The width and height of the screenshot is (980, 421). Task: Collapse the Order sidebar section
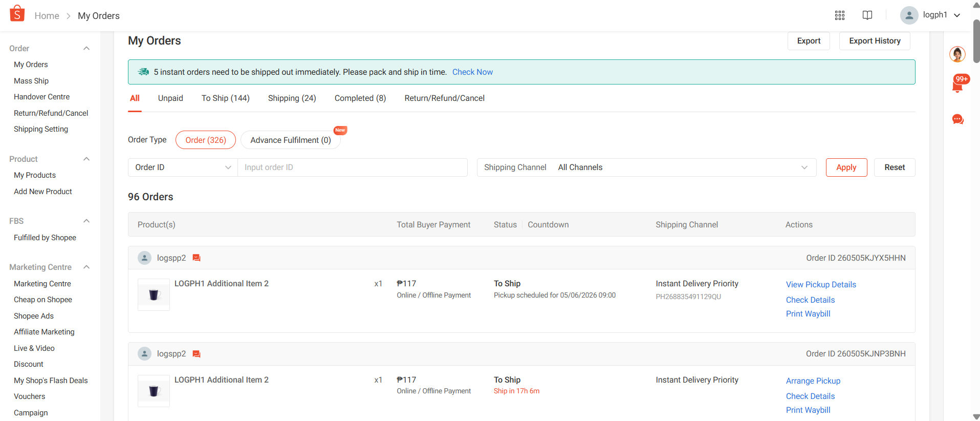[86, 49]
